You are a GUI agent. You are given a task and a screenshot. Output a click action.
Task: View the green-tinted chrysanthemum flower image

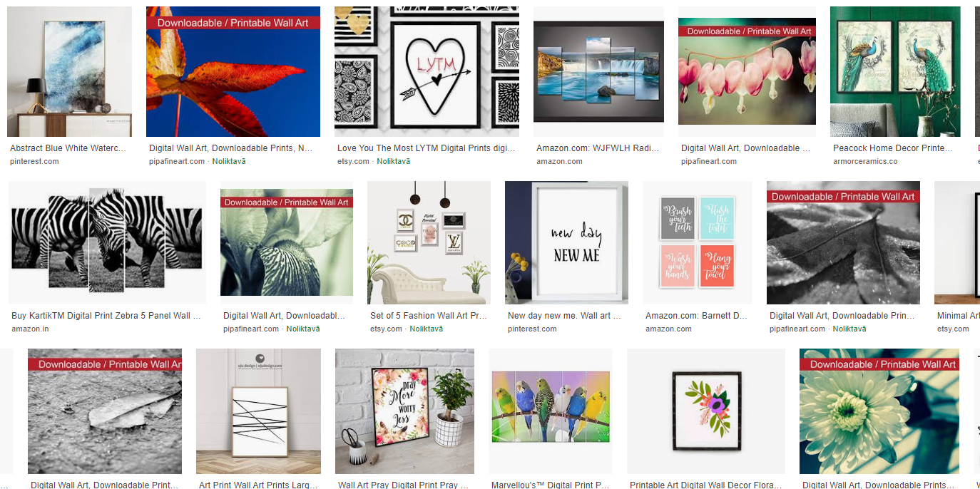(879, 411)
